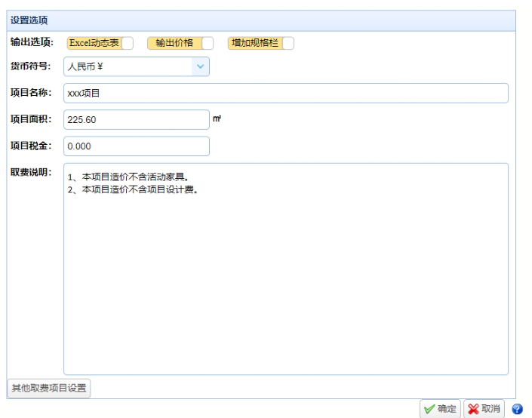Expand the 货币符号 dropdown arrow
532x418 pixels.
click(200, 66)
